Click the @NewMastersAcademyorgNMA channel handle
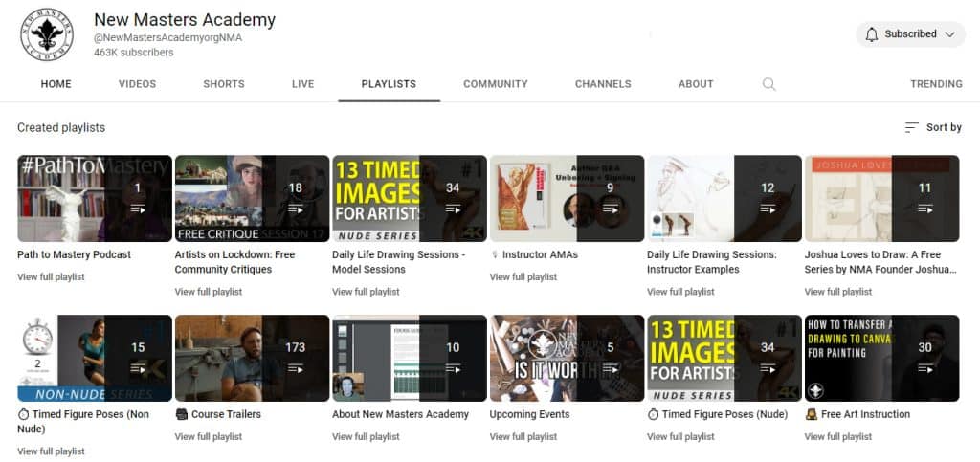The image size is (980, 462). pyautogui.click(x=168, y=38)
